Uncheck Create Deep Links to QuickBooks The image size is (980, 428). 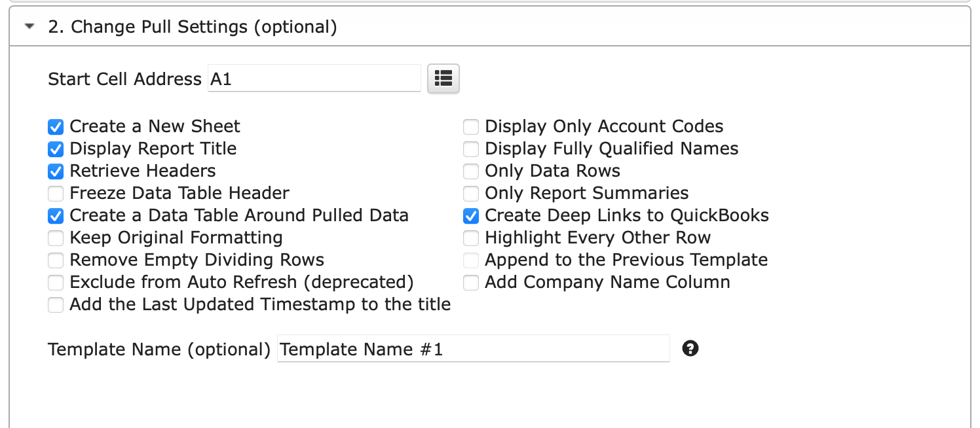click(x=471, y=215)
